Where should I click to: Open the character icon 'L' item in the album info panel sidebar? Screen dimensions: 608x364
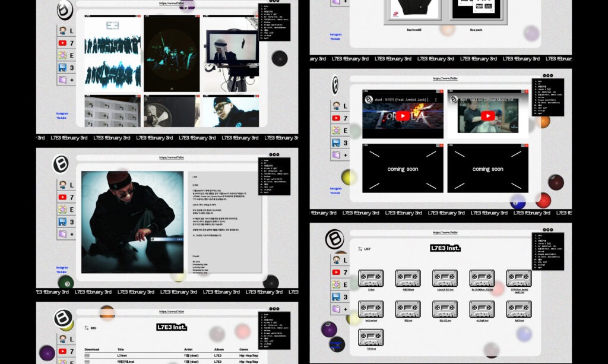tap(66, 185)
